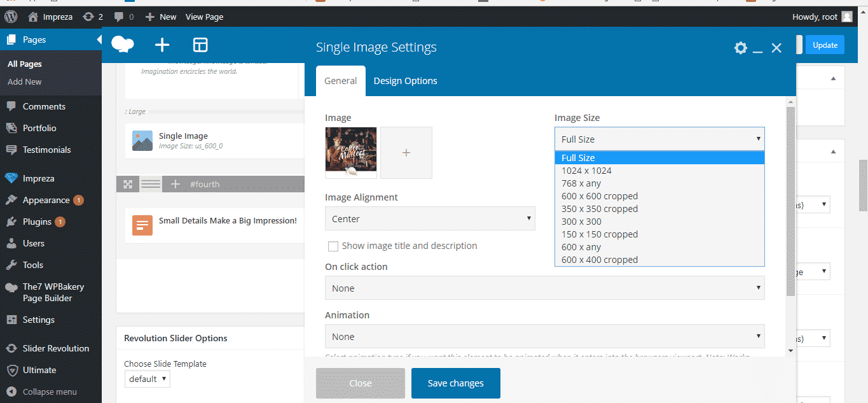The height and width of the screenshot is (403, 868).
Task: Open the updates icon showing 2
Action: click(x=92, y=17)
